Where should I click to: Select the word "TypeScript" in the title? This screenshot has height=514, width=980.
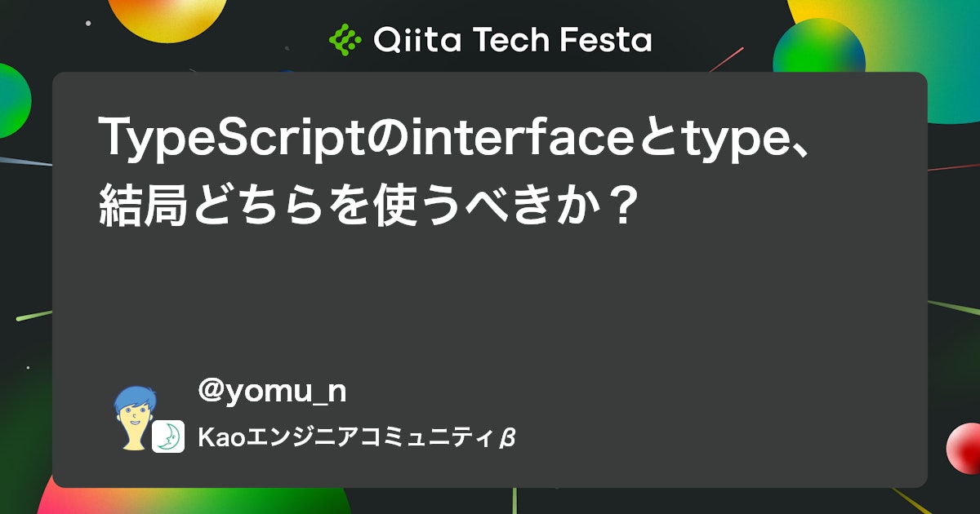(x=232, y=140)
